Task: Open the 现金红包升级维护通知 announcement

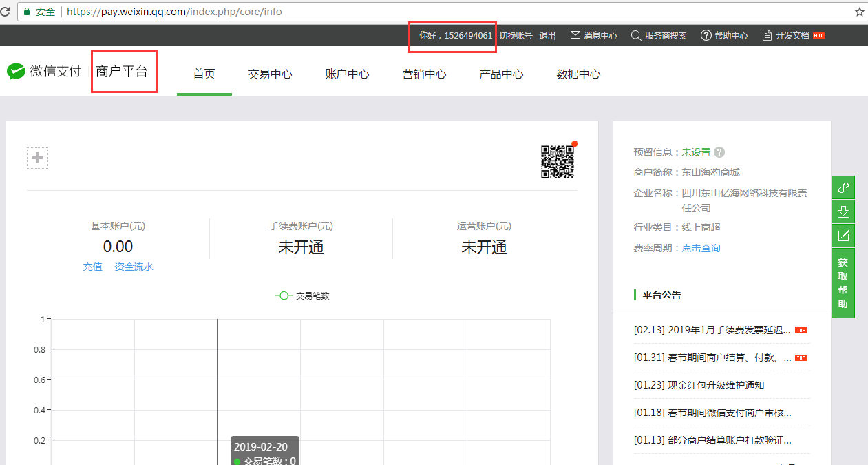Action: pyautogui.click(x=699, y=385)
